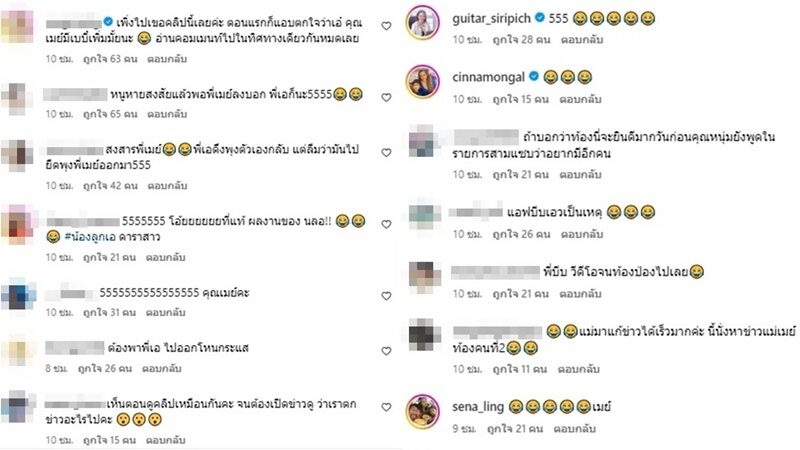Open guitar_siripich username link
800x450 pixels.
491,19
